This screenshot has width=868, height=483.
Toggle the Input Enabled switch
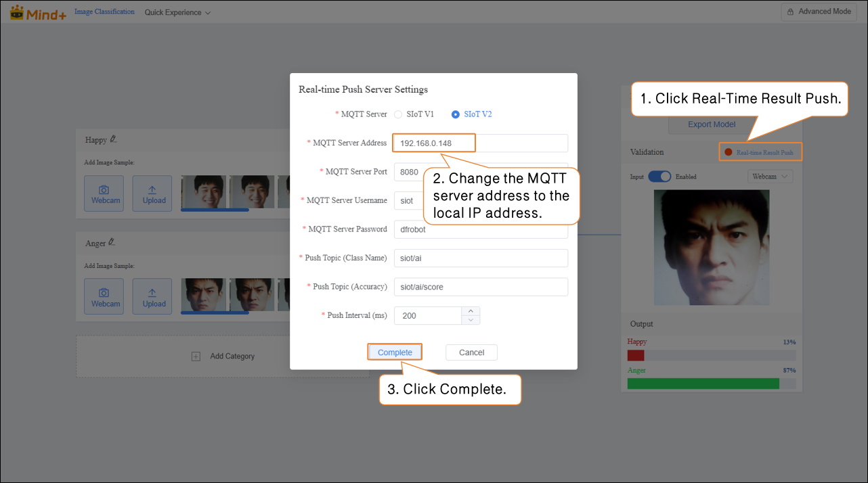[659, 177]
